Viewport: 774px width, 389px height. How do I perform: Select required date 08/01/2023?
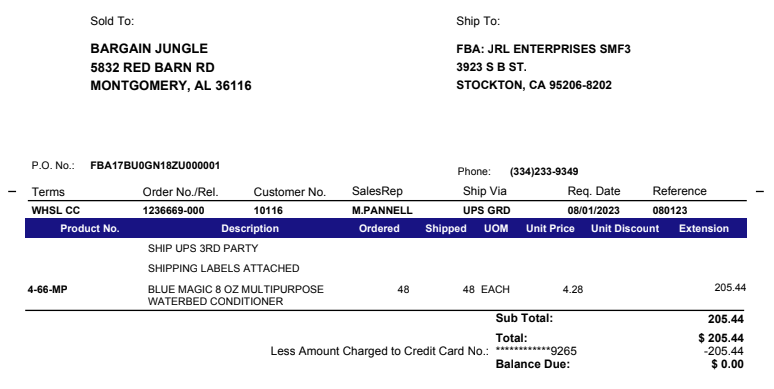coord(593,210)
